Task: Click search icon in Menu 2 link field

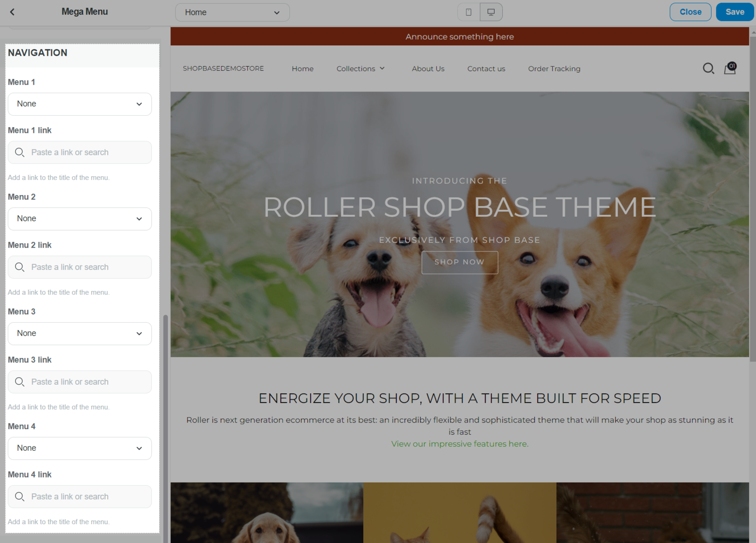Action: tap(20, 267)
